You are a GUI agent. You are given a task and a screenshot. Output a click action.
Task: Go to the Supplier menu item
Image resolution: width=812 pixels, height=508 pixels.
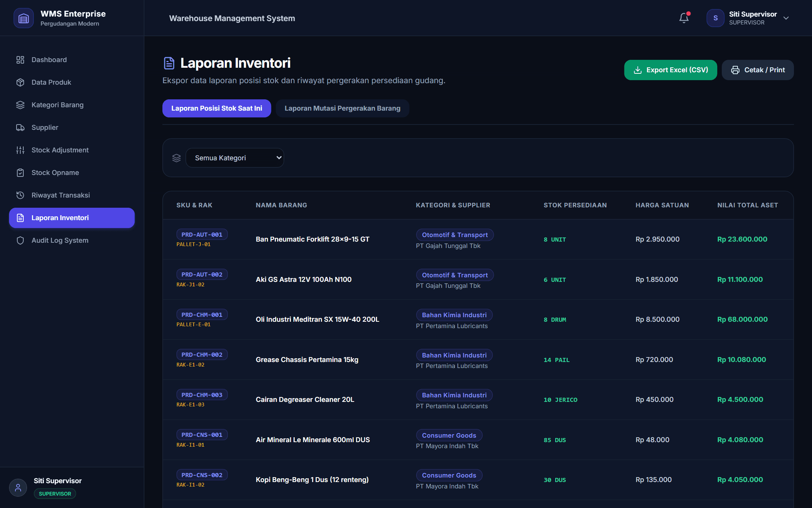click(x=72, y=128)
